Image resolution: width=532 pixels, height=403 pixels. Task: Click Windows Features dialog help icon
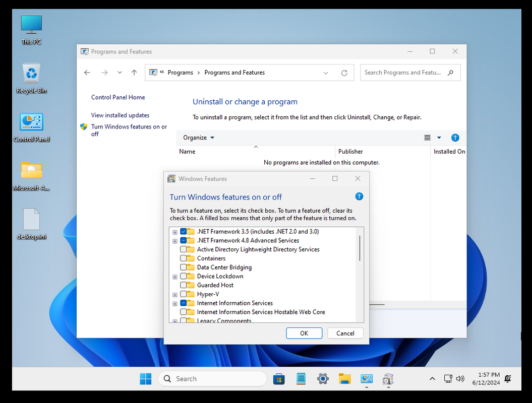(359, 196)
